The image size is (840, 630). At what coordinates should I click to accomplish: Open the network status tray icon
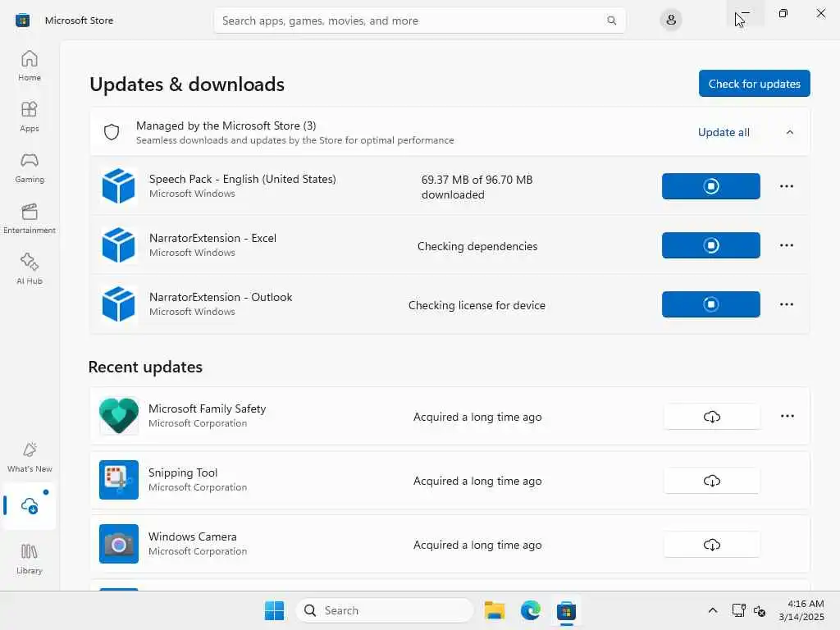[x=739, y=610]
